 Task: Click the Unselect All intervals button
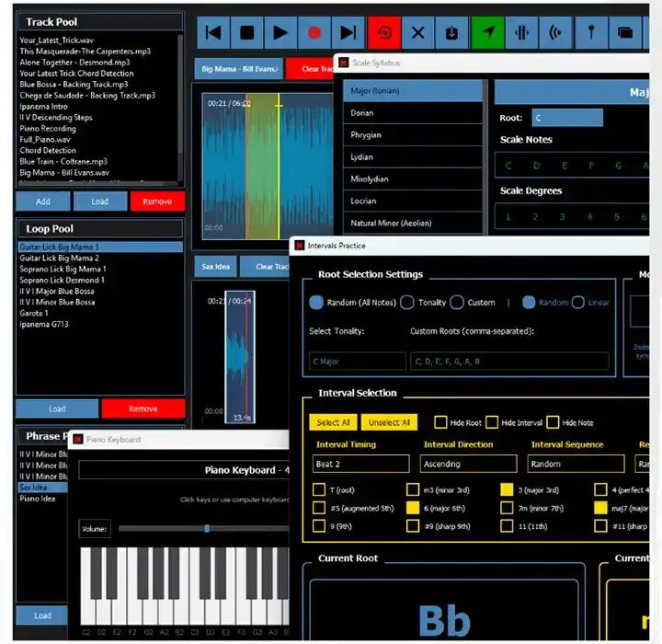pyautogui.click(x=389, y=422)
